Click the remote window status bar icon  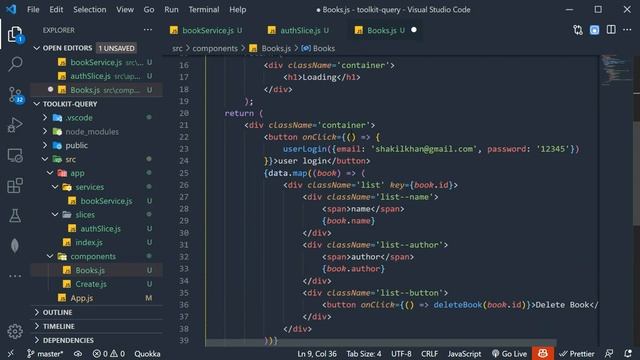click(x=11, y=353)
